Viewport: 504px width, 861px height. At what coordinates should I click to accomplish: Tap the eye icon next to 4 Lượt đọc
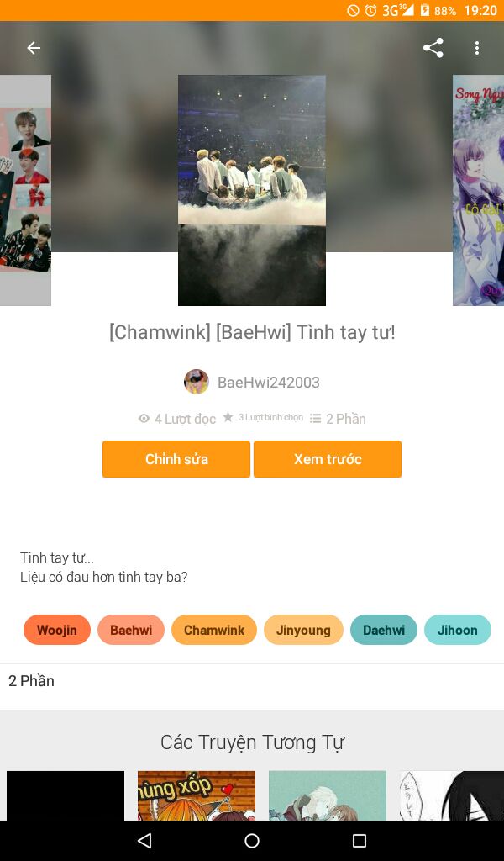144,419
